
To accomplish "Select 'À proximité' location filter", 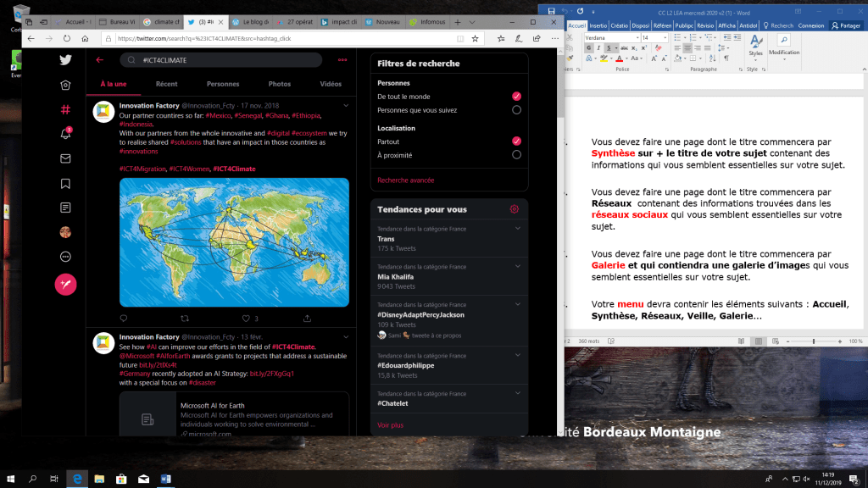I will point(516,155).
